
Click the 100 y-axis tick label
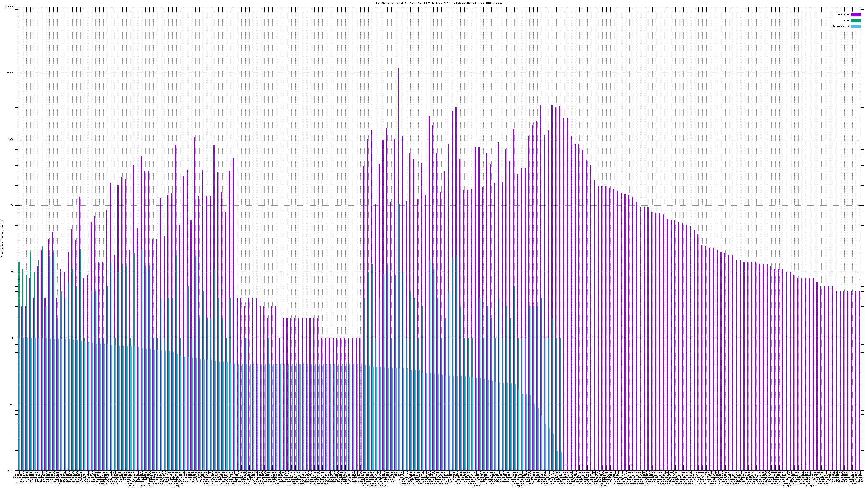12,206
